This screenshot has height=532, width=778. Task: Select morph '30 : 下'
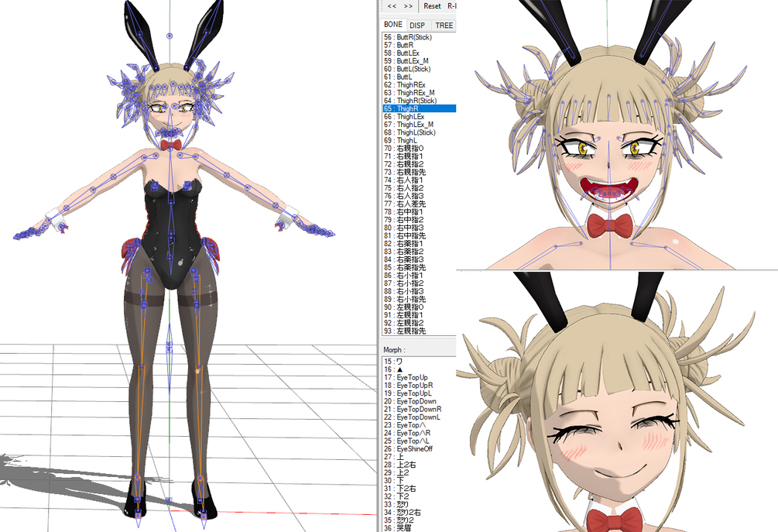[420, 481]
